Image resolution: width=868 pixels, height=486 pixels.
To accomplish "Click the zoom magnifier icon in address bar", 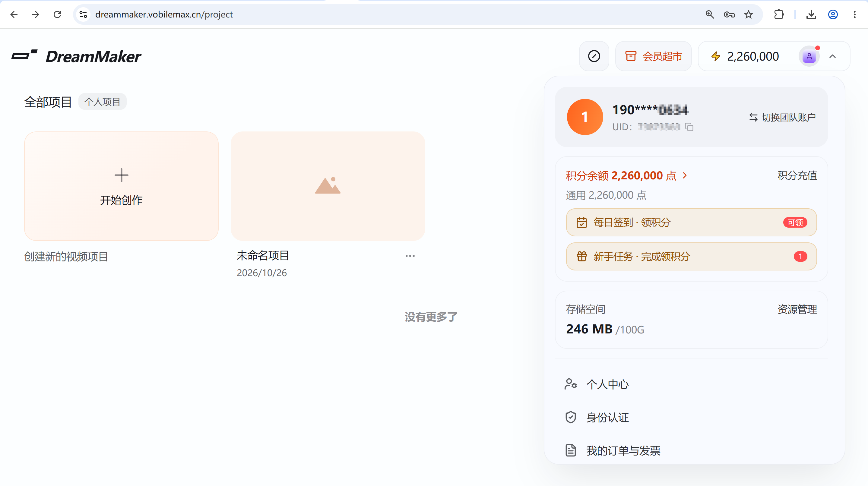I will (710, 14).
